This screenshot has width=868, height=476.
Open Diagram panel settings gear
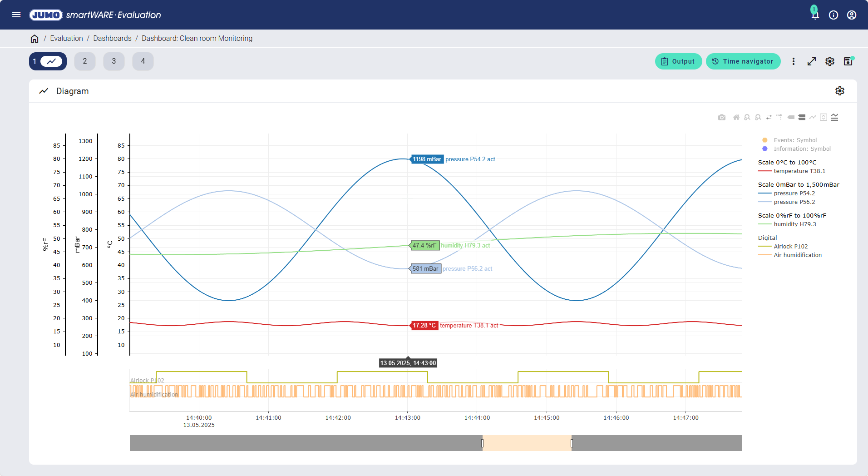point(839,91)
